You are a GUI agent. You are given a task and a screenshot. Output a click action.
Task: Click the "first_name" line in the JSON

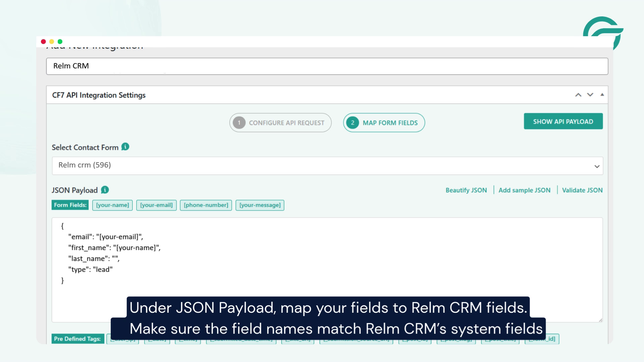click(114, 248)
